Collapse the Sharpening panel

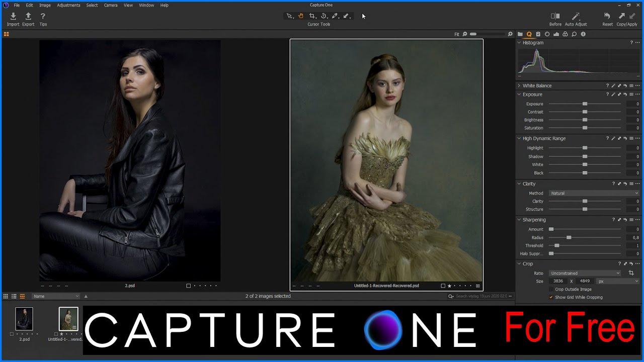(519, 220)
